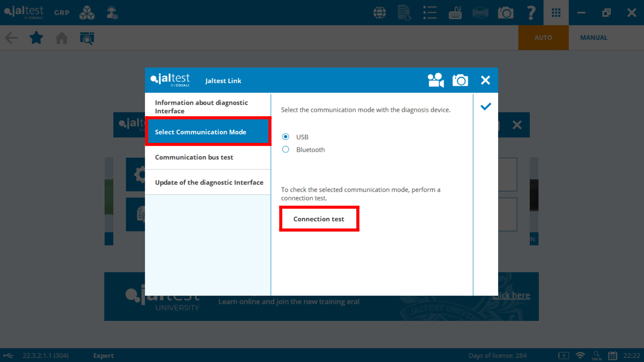
Task: Open the vehicle search magnifier icon
Action: tap(87, 38)
